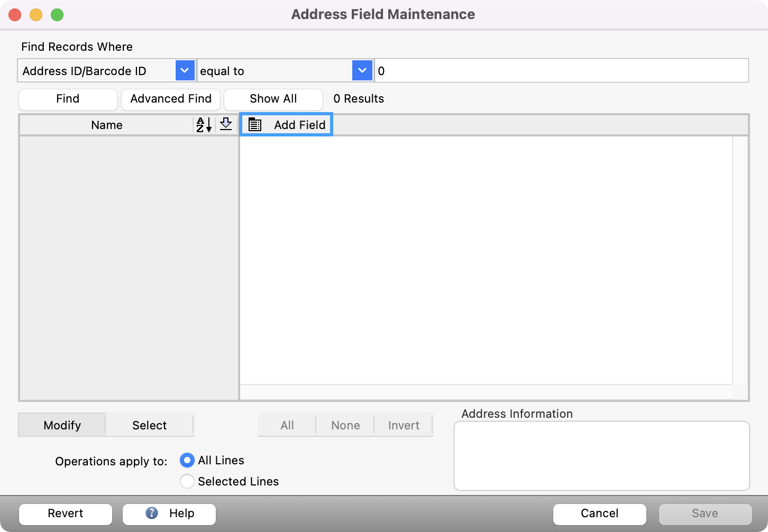Click the search value field containing 0
The height and width of the screenshot is (532, 768).
click(x=561, y=70)
